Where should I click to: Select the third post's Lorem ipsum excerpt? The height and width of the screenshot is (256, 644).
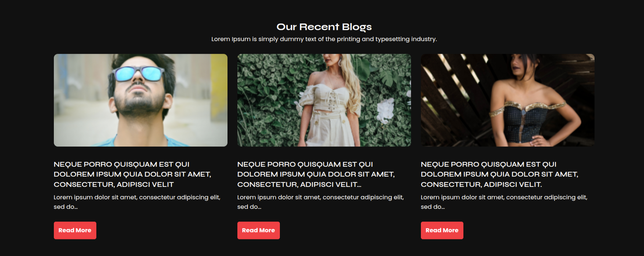pyautogui.click(x=504, y=202)
